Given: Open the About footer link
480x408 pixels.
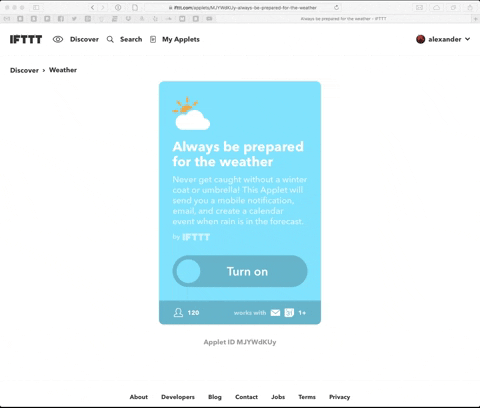Looking at the screenshot, I should click(139, 397).
